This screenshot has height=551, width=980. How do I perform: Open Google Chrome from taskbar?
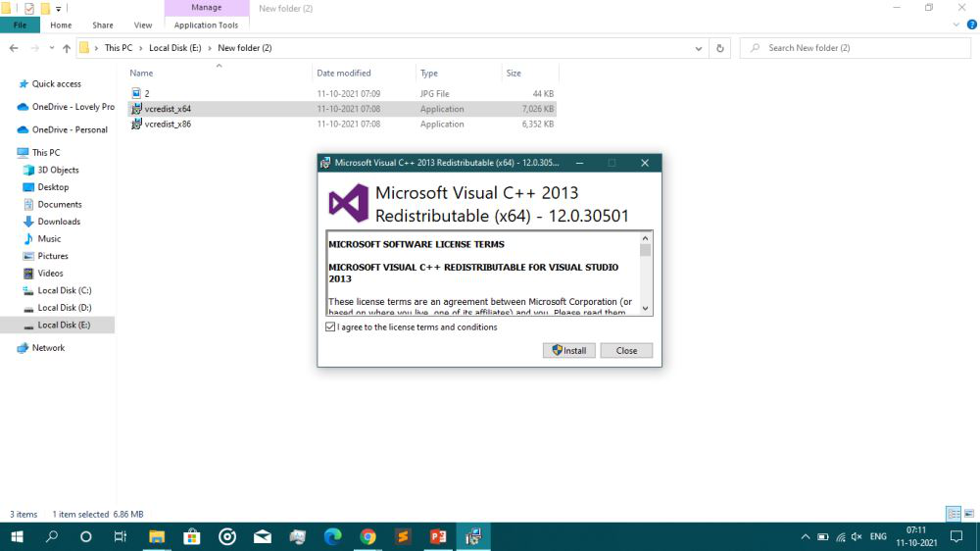click(x=368, y=536)
